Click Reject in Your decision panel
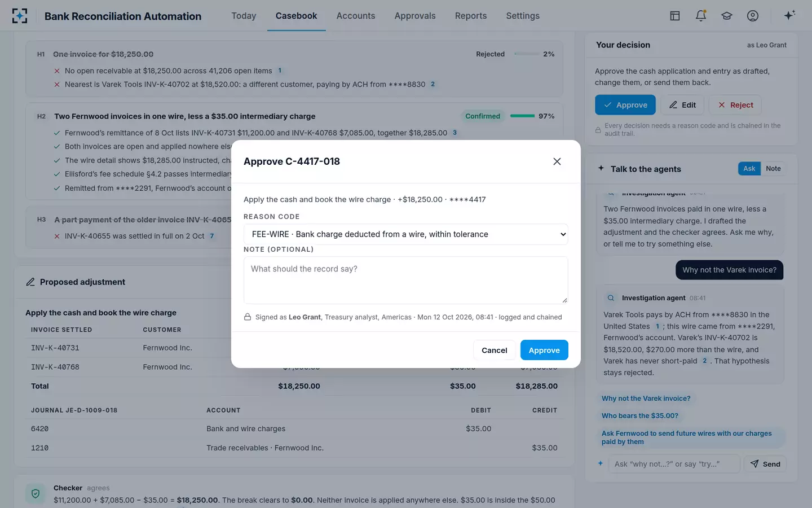The width and height of the screenshot is (812, 508). pos(735,105)
